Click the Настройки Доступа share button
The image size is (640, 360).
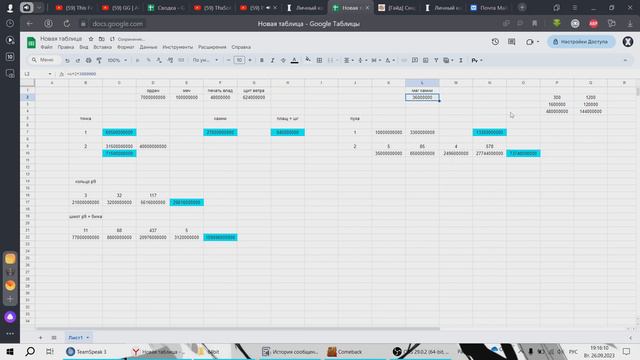(x=581, y=42)
